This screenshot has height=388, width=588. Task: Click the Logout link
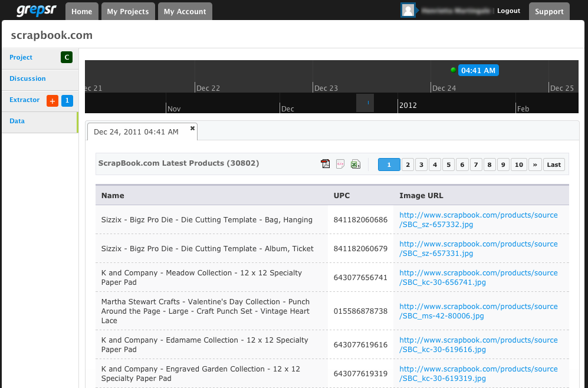coord(508,11)
